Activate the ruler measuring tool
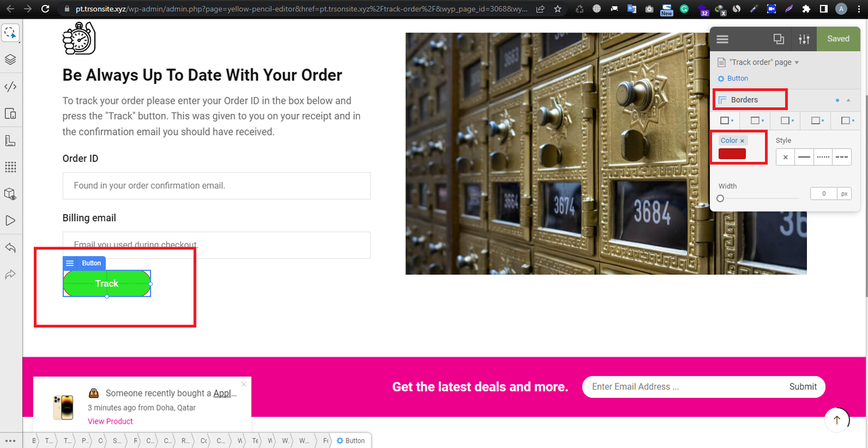 [10, 140]
